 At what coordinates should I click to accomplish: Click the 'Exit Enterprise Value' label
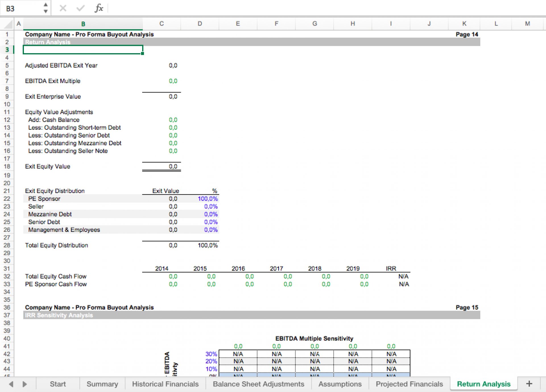tap(53, 96)
